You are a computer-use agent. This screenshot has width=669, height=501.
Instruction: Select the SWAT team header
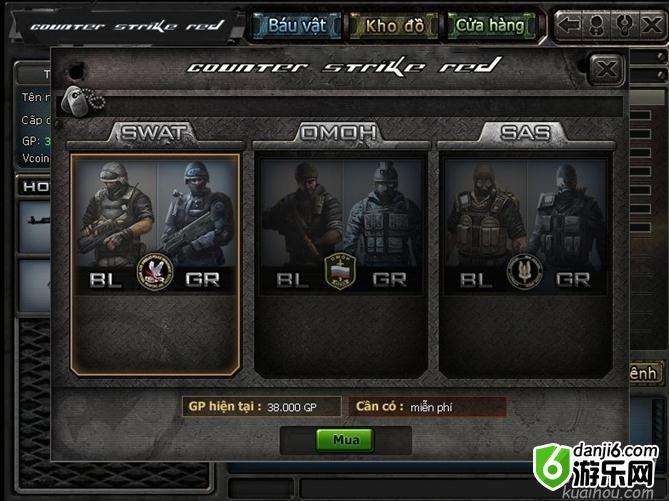[154, 132]
